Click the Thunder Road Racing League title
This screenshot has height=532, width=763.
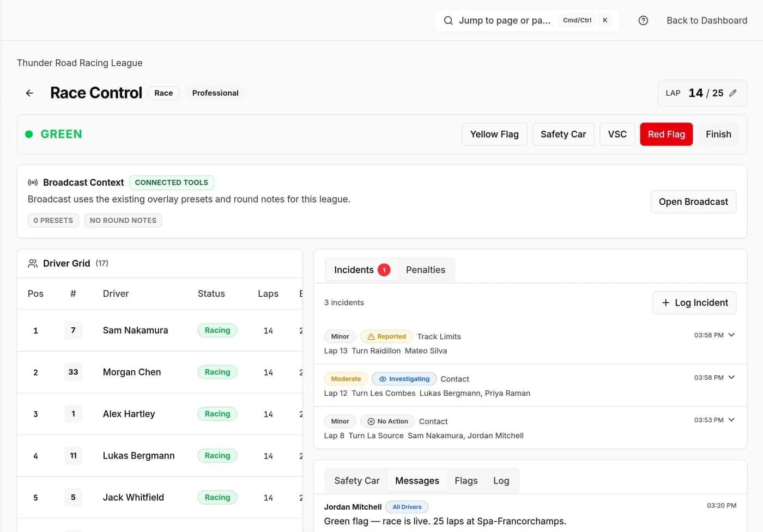point(80,63)
